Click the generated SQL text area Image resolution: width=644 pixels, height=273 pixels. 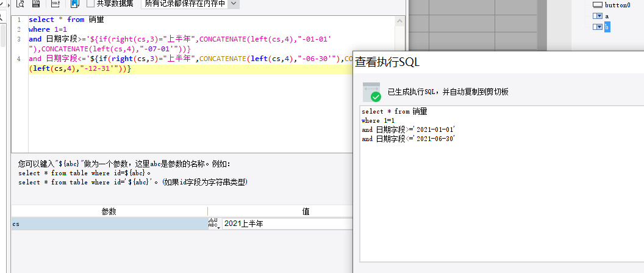tap(502, 184)
